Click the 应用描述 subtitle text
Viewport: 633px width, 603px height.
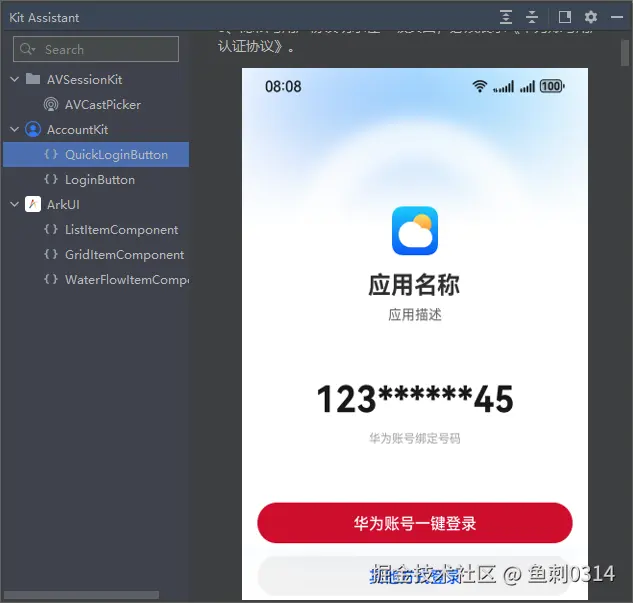click(415, 314)
